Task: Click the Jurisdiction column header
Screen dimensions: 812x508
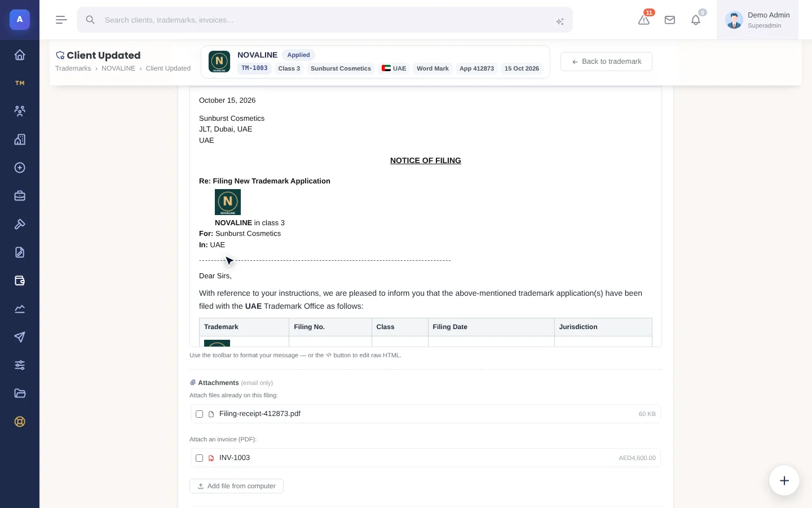Action: [x=603, y=327]
